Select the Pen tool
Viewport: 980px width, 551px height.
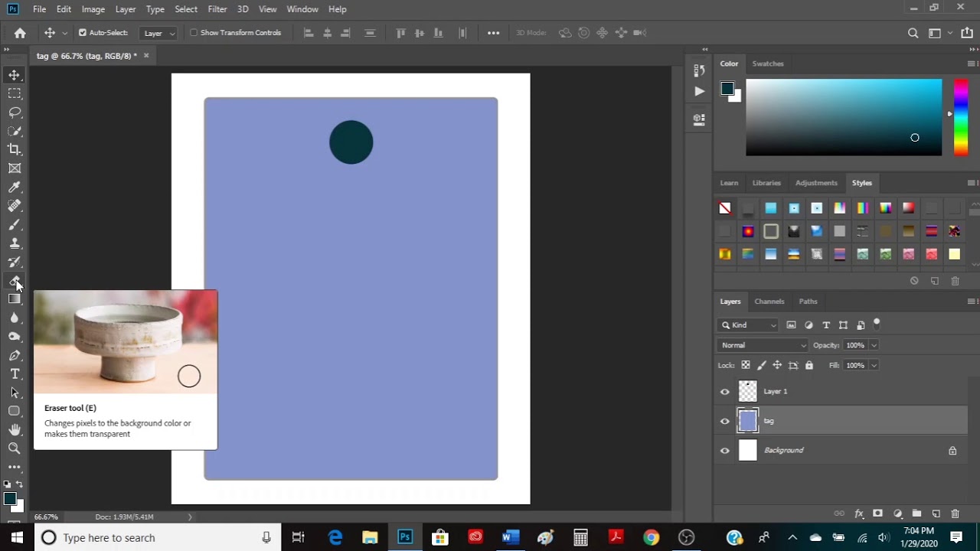click(x=15, y=355)
